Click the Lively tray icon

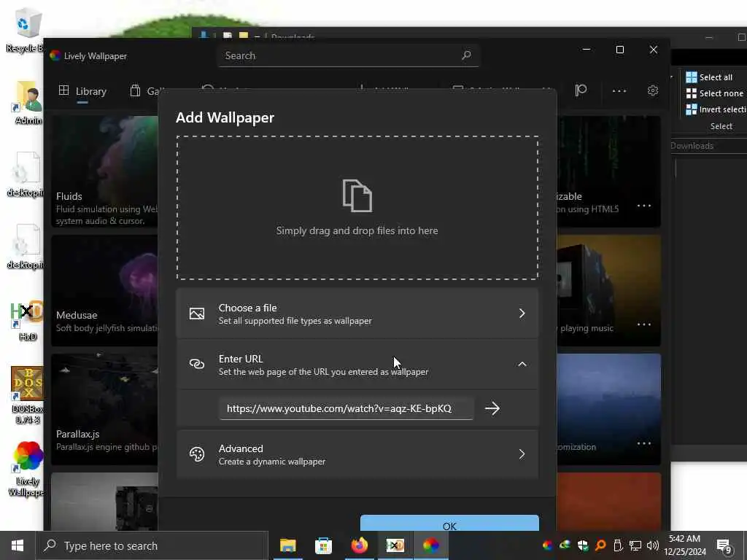548,545
